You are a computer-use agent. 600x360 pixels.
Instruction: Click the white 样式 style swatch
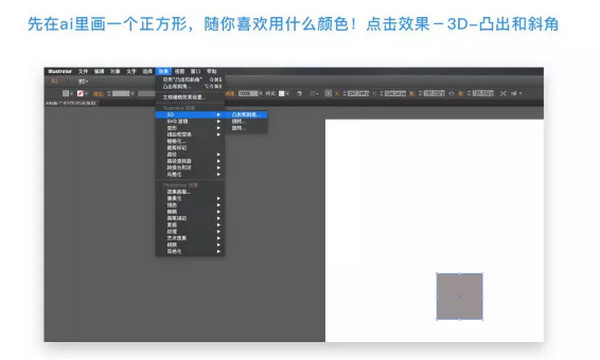pyautogui.click(x=282, y=93)
